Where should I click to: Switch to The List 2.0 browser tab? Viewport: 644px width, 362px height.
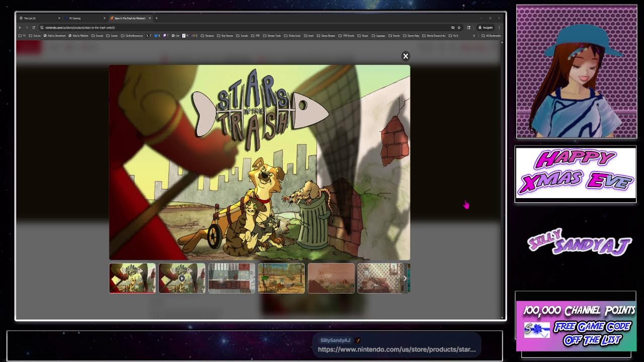coord(39,18)
